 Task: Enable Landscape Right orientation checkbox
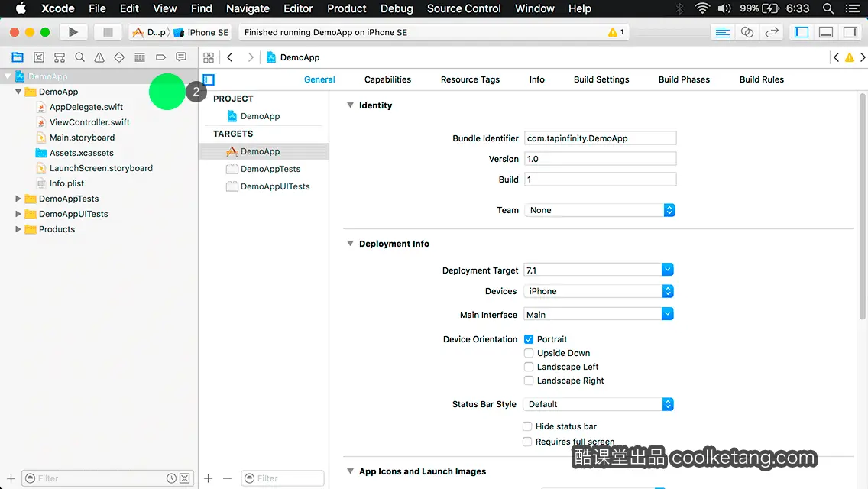529,381
